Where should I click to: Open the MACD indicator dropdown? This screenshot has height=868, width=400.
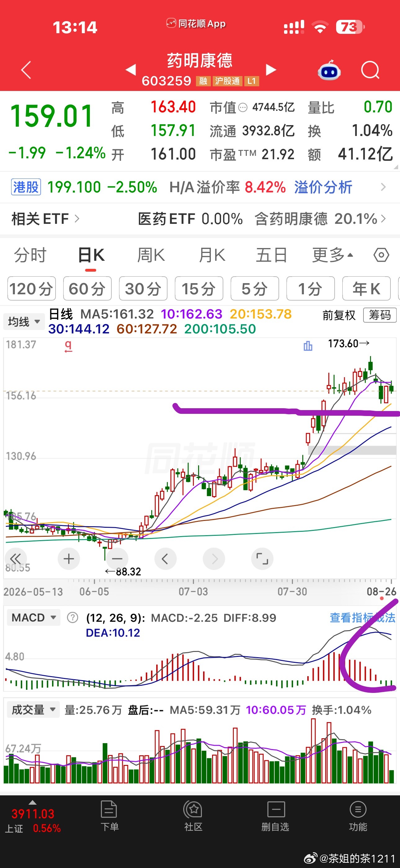34,618
